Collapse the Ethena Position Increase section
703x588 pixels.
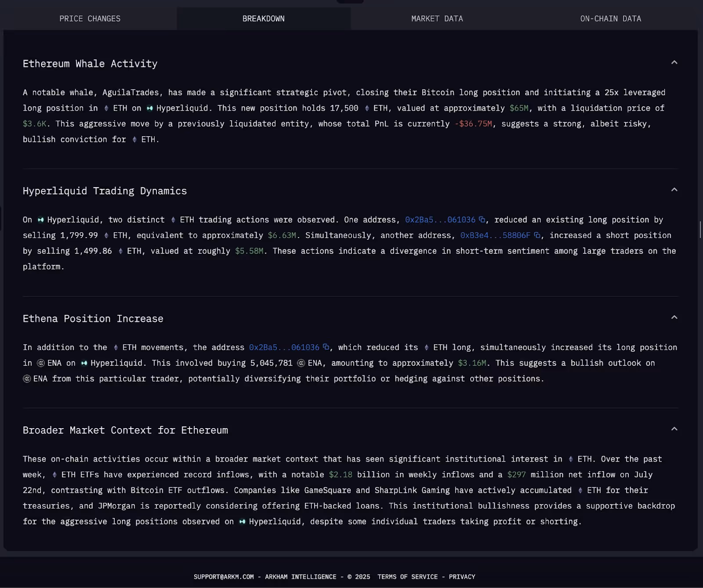pyautogui.click(x=674, y=317)
